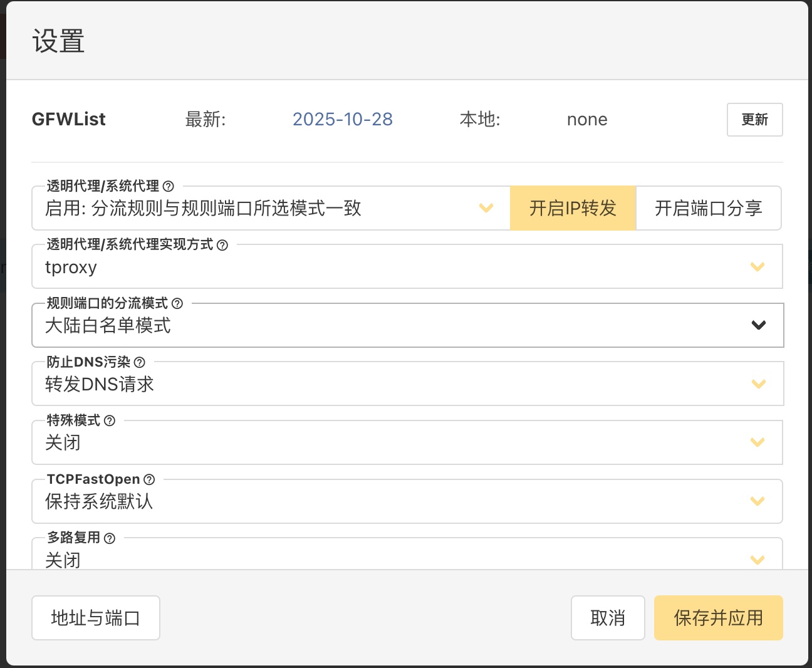Click help icon next to 防止DNS污染
812x668 pixels.
[140, 362]
